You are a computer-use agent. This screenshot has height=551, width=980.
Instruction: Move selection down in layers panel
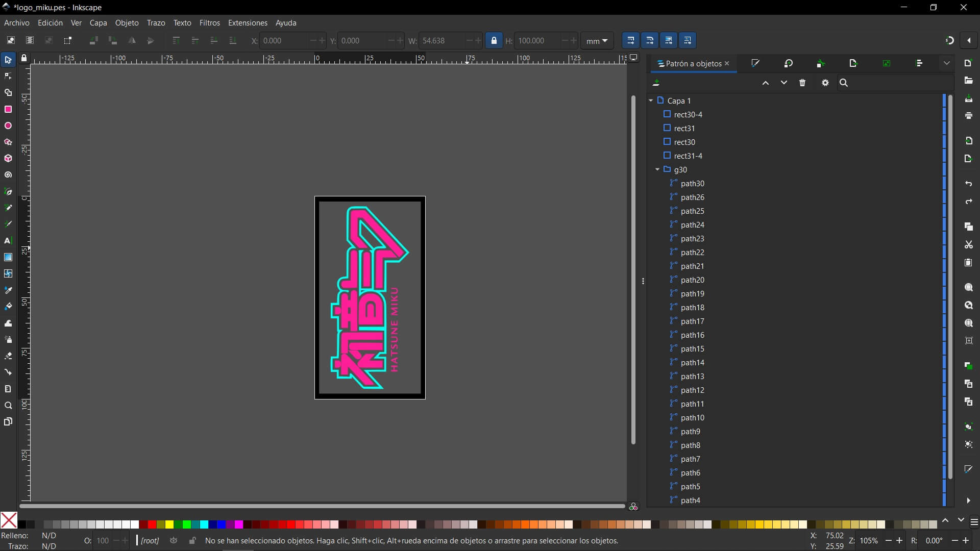click(784, 83)
